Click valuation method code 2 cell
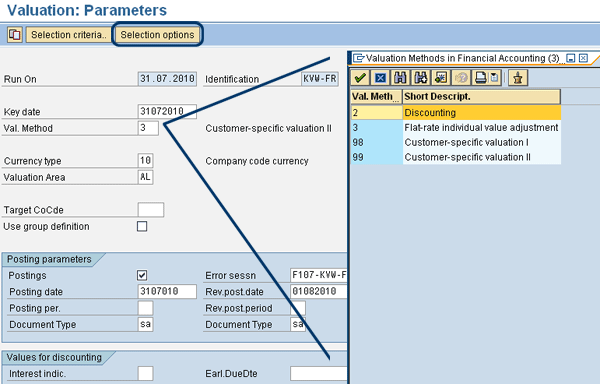 377,113
